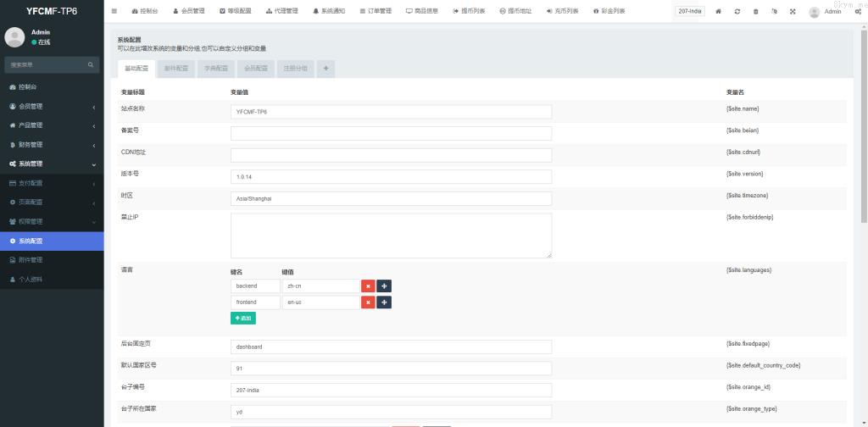Click the plus tab to add a group
Screen dimensions: 868x427
pyautogui.click(x=326, y=69)
